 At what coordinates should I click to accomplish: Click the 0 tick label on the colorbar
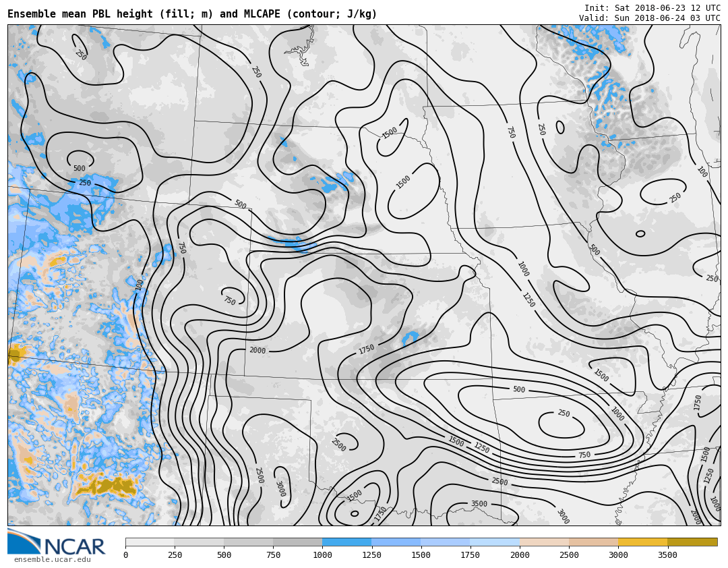125,555
